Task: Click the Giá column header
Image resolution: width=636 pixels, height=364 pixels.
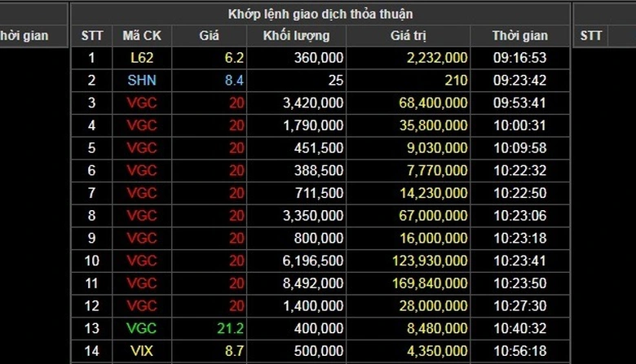Action: [x=210, y=36]
